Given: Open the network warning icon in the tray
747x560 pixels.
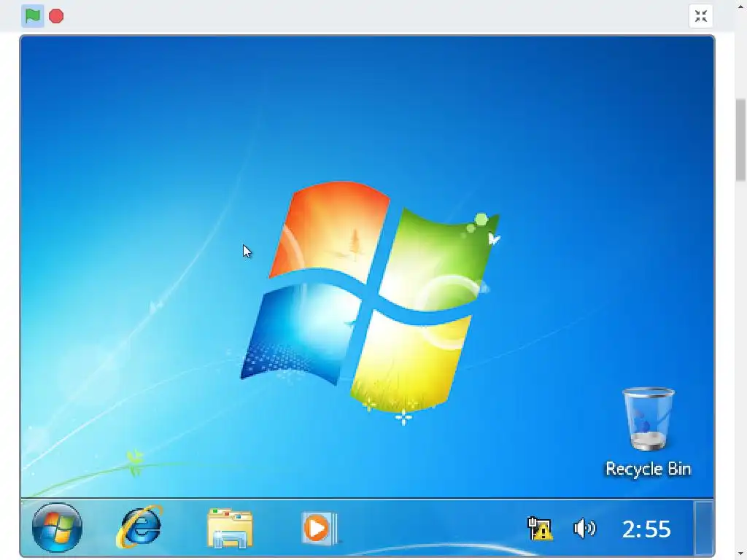Looking at the screenshot, I should tap(540, 529).
